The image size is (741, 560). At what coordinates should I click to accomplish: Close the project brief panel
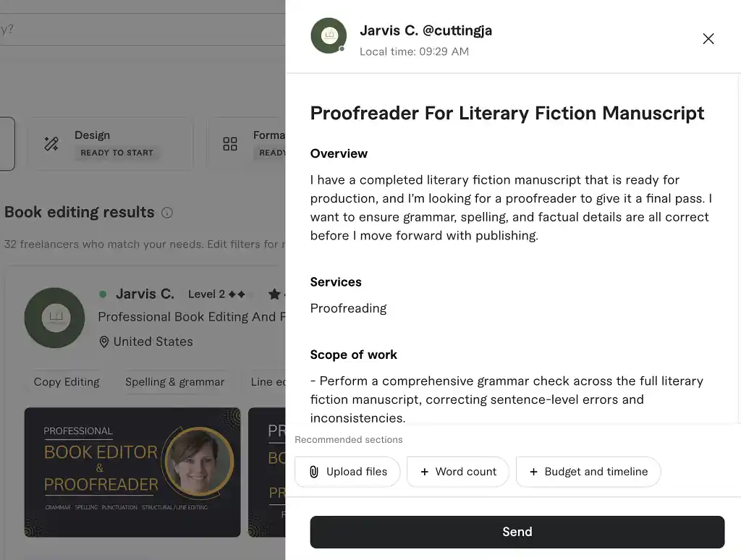[708, 39]
